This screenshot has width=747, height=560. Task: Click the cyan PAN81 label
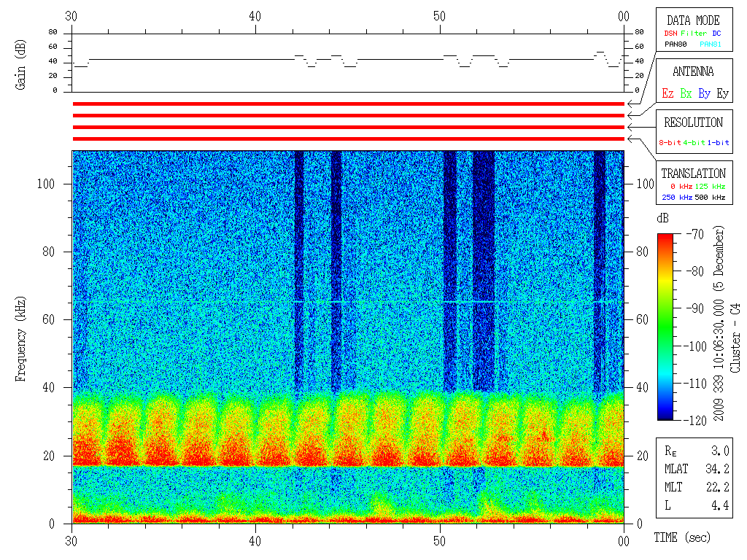[711, 44]
